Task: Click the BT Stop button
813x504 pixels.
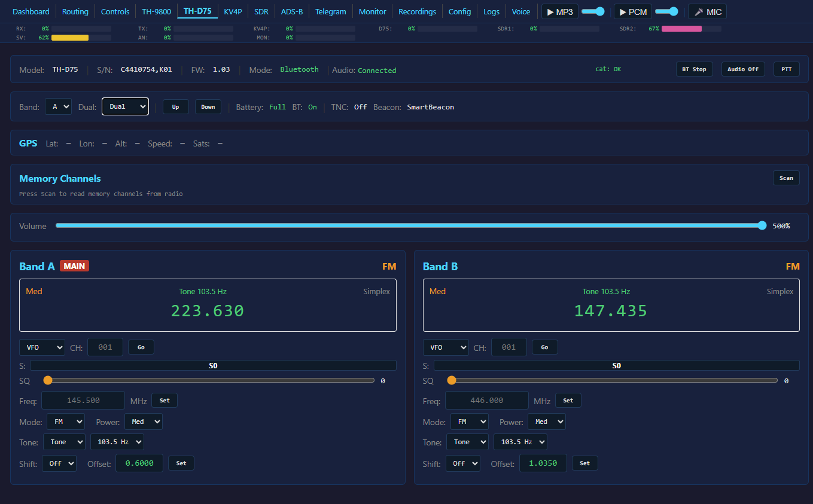Action: [x=694, y=69]
